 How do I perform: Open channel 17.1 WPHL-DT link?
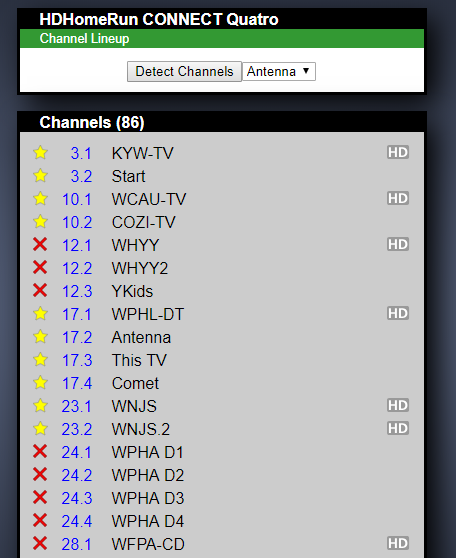coord(77,314)
